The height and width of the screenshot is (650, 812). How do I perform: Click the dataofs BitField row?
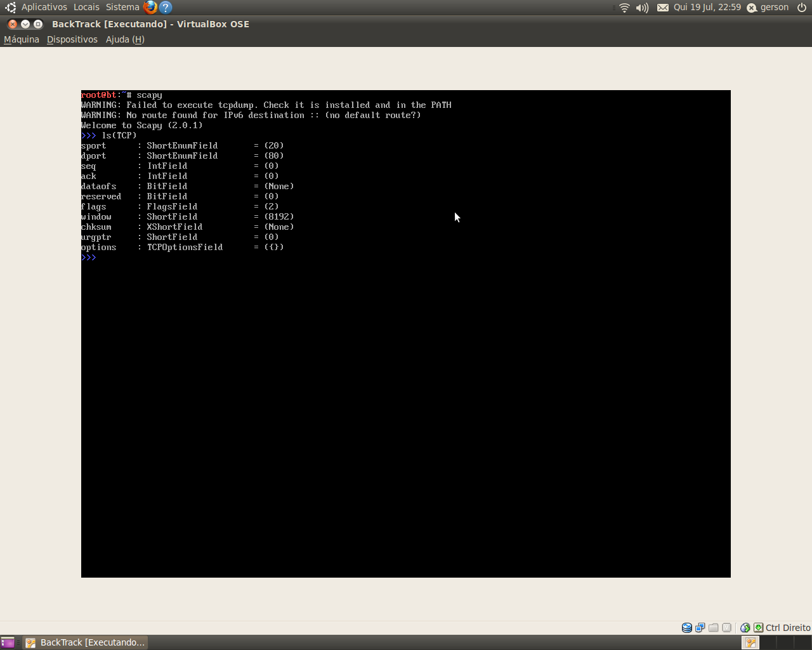tap(188, 186)
